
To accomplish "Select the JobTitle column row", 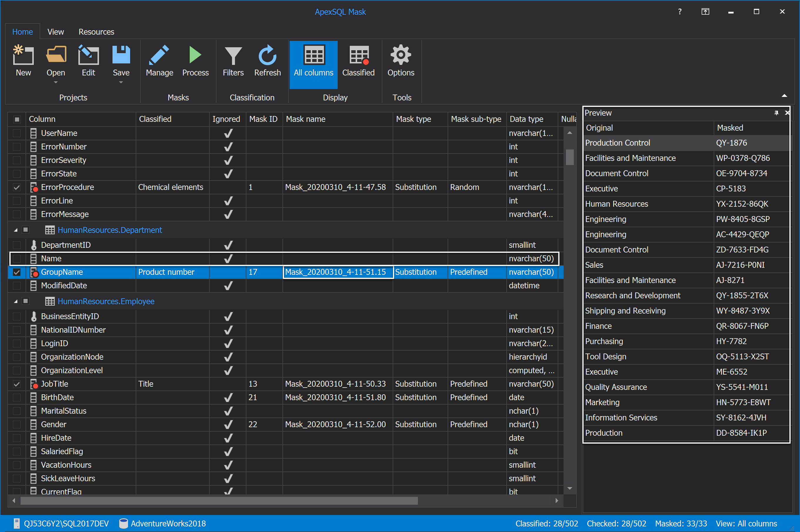I will point(285,384).
